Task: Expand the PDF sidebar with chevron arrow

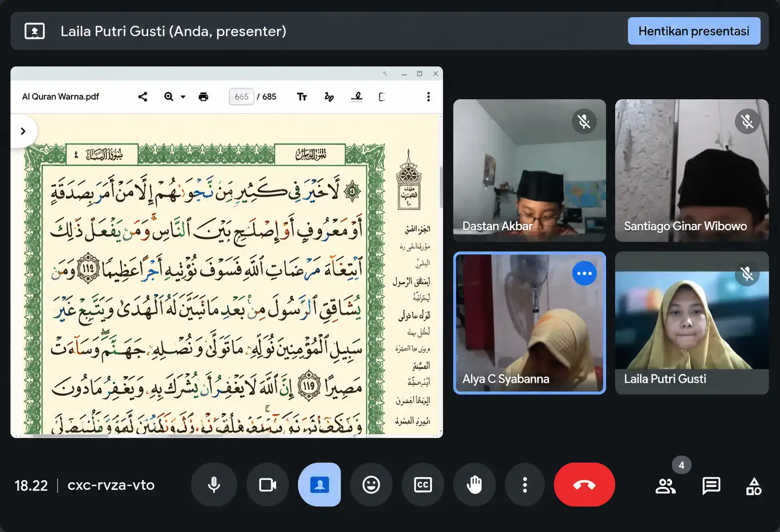Action: pos(23,131)
